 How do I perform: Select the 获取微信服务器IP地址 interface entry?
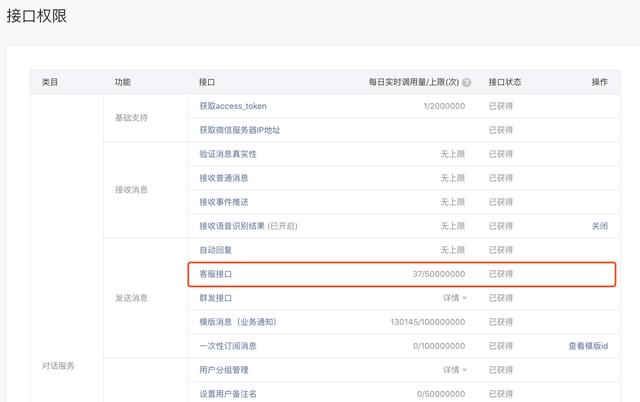(x=239, y=130)
